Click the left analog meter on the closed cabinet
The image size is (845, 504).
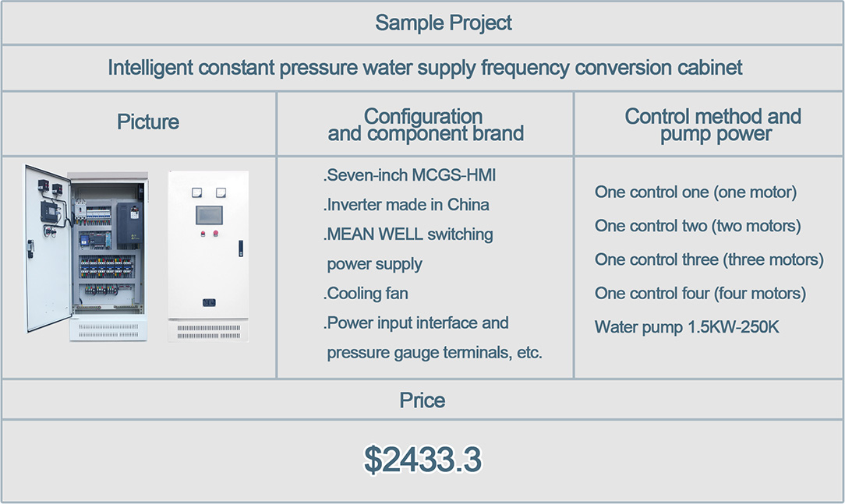click(198, 192)
